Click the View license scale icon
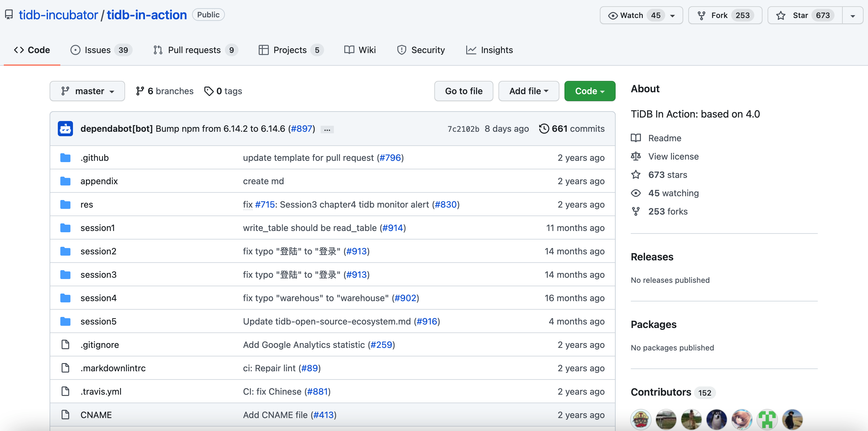The height and width of the screenshot is (431, 868). (636, 156)
